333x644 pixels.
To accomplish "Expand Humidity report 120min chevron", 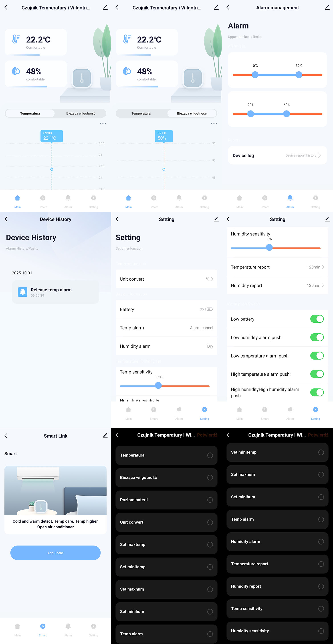I will pos(323,285).
